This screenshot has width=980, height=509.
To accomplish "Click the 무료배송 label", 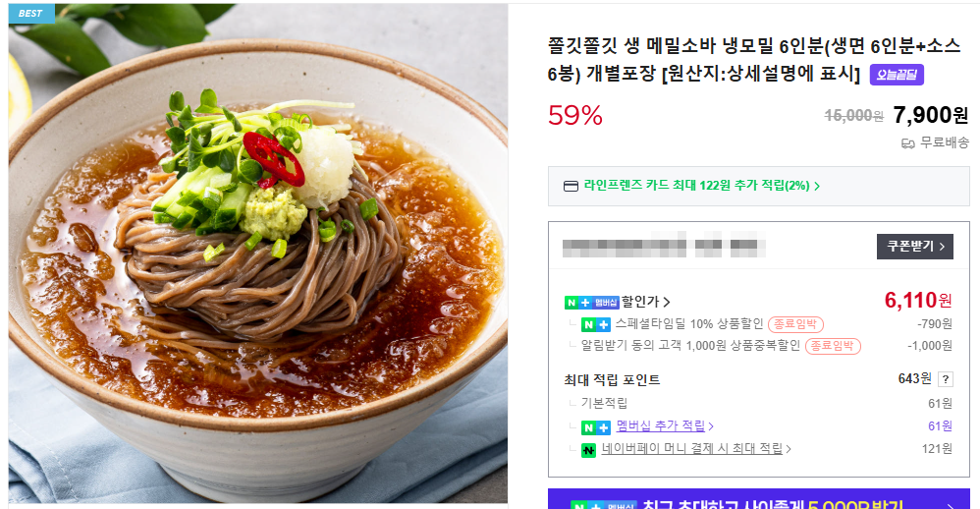I will [x=945, y=143].
